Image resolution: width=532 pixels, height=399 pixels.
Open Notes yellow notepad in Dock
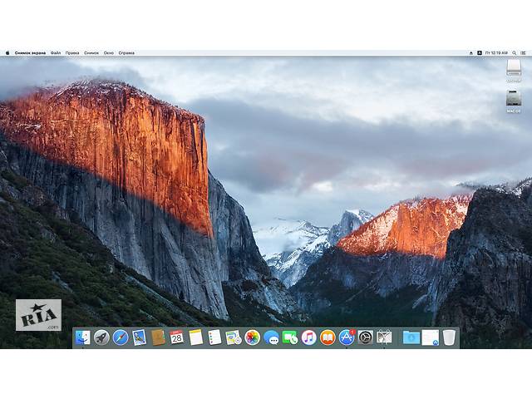196,337
